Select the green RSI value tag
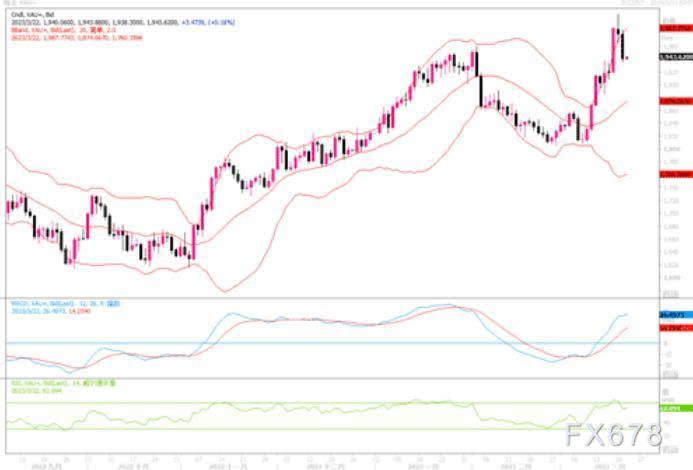Screen dimensions: 693x470 point(675,408)
